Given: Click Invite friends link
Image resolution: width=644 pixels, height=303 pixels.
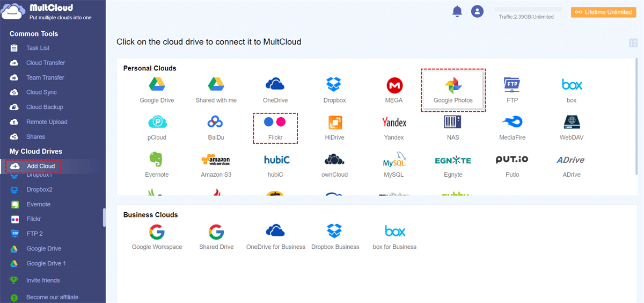Looking at the screenshot, I should click(43, 280).
